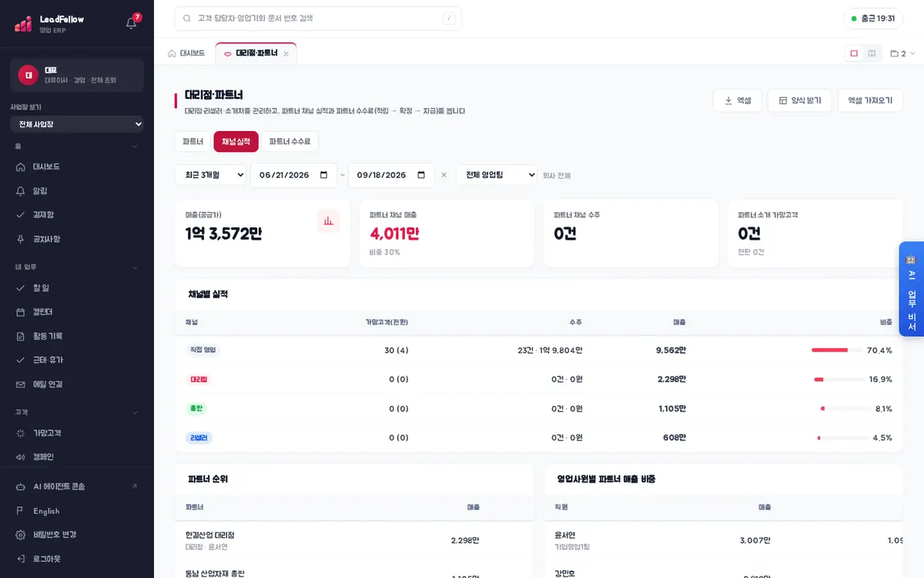
Task: Open the 전체 사업장 dropdown
Action: (77, 124)
